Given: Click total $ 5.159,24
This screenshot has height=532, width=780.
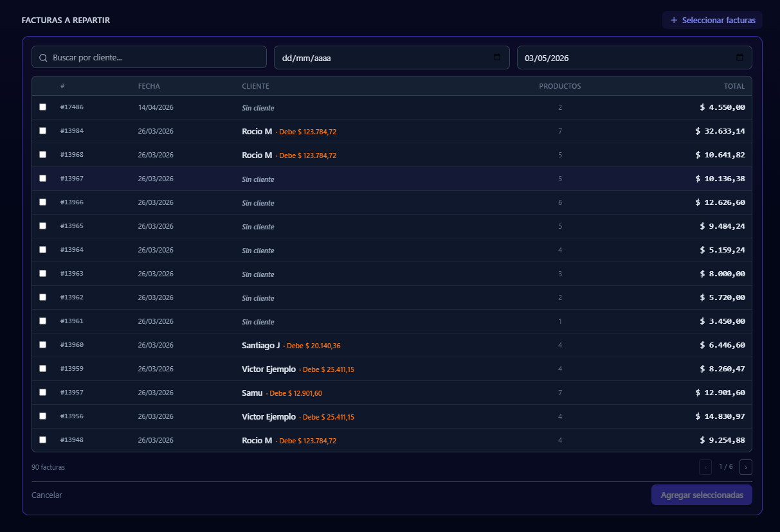Looking at the screenshot, I should click(723, 250).
